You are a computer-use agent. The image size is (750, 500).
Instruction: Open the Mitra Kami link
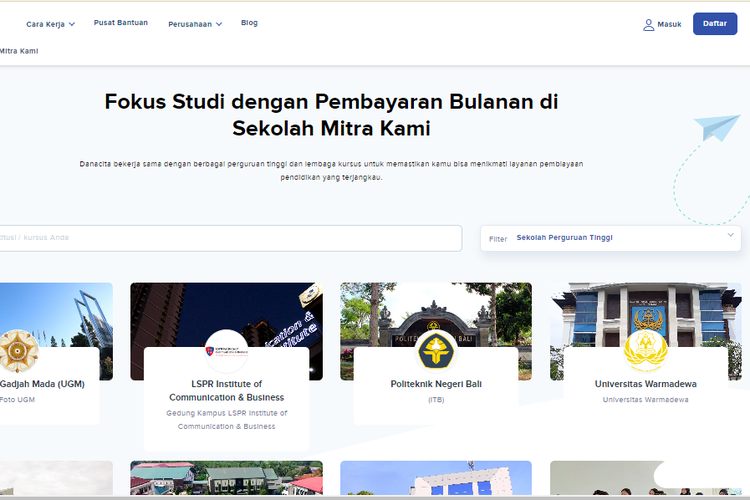(x=19, y=51)
